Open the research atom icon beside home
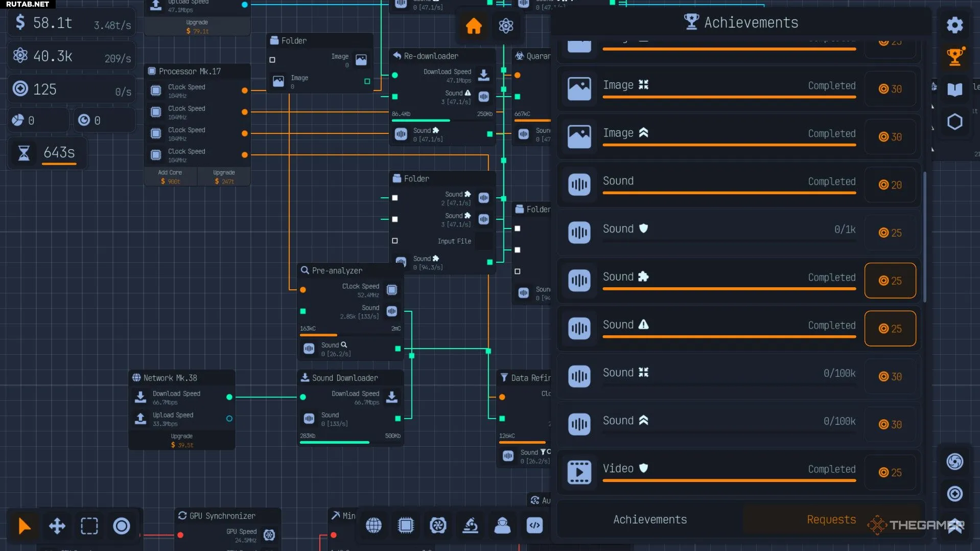This screenshot has width=980, height=551. [x=506, y=26]
